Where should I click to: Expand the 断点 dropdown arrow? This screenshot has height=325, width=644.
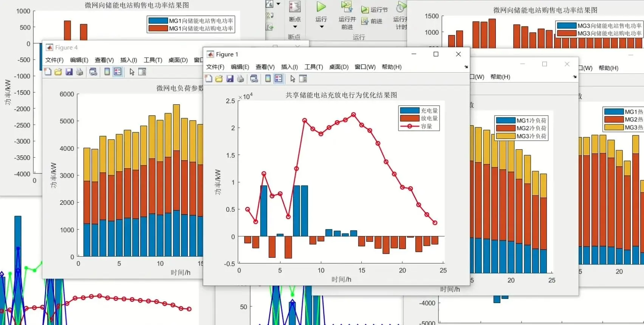(295, 27)
